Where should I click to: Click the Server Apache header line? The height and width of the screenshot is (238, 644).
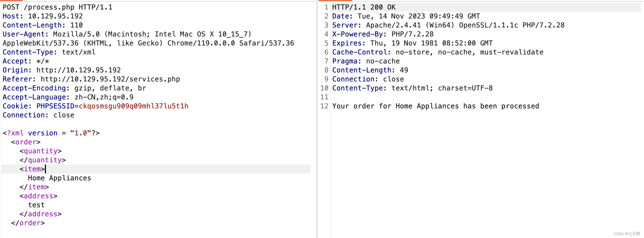449,25
